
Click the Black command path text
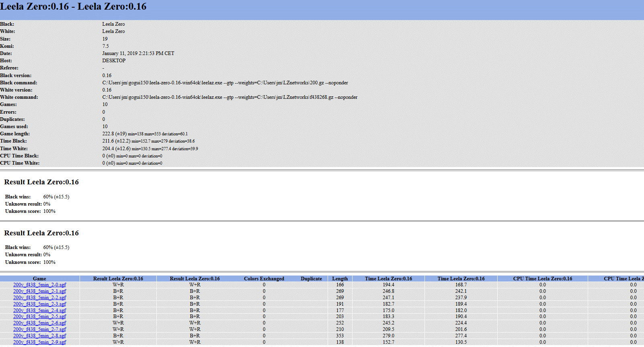(225, 83)
